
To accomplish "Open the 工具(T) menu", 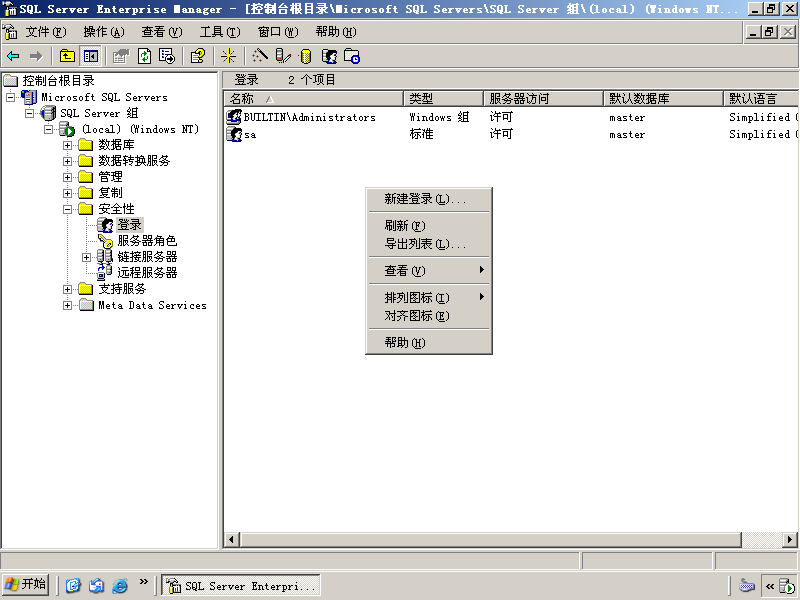I will pos(220,32).
